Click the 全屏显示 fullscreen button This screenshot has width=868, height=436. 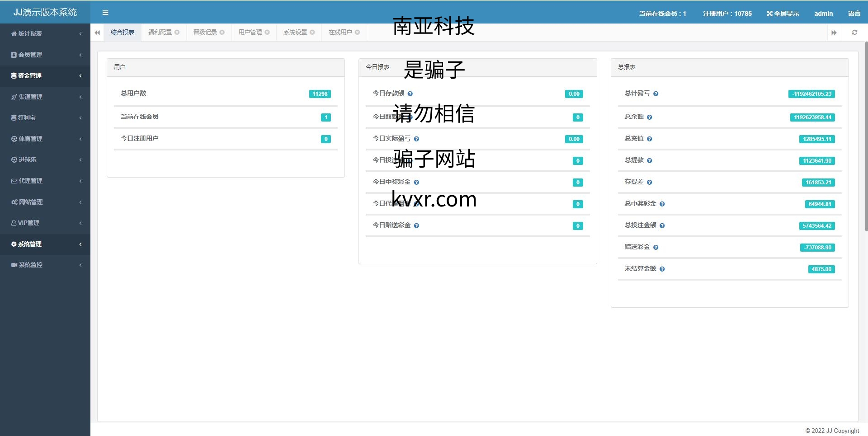tap(783, 14)
